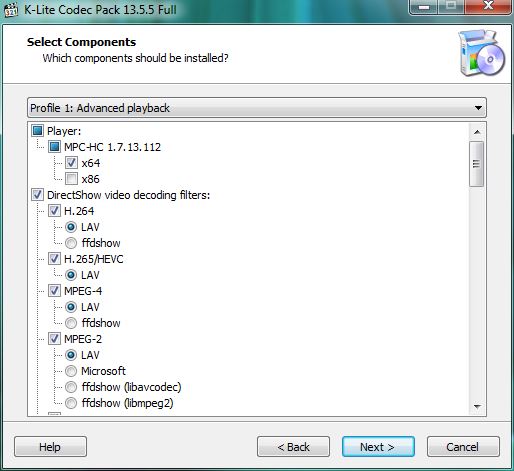The height and width of the screenshot is (471, 514).
Task: Select the LAV radio under H.264
Action: pos(71,227)
